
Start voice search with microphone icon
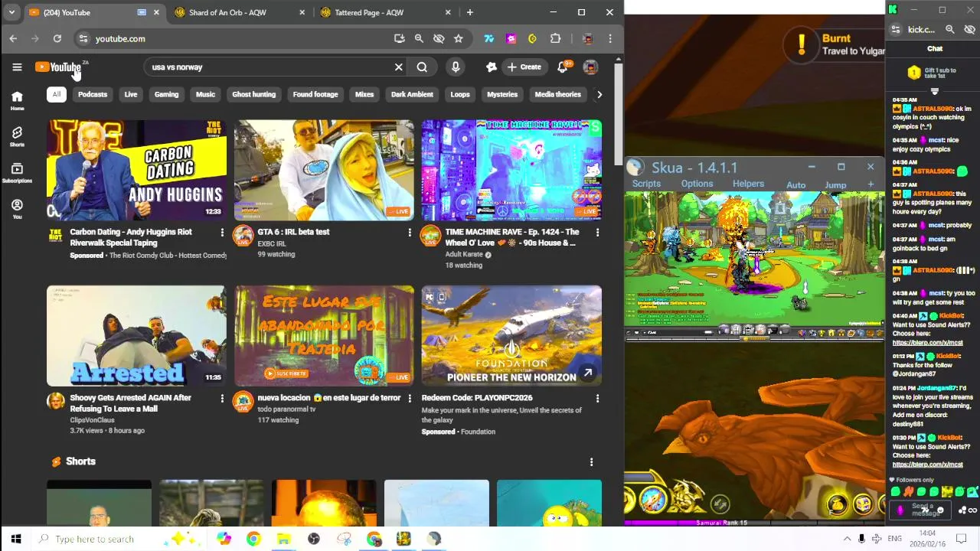(456, 67)
